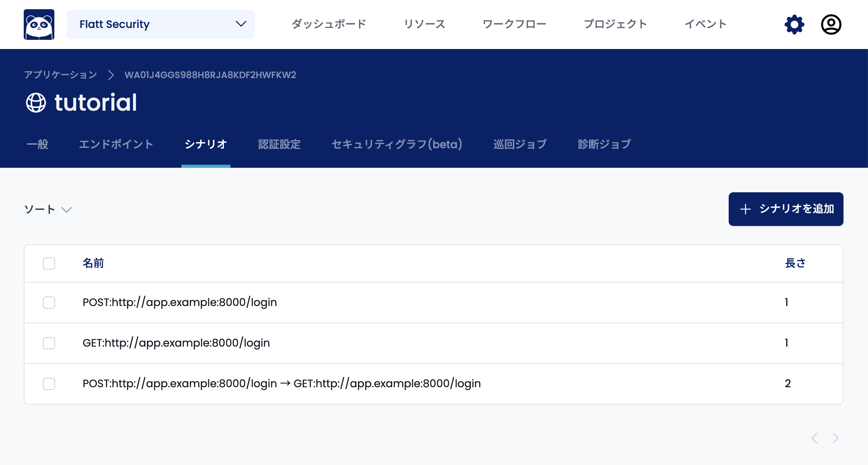Open リソース in top navigation
Image resolution: width=868 pixels, height=465 pixels.
tap(424, 24)
